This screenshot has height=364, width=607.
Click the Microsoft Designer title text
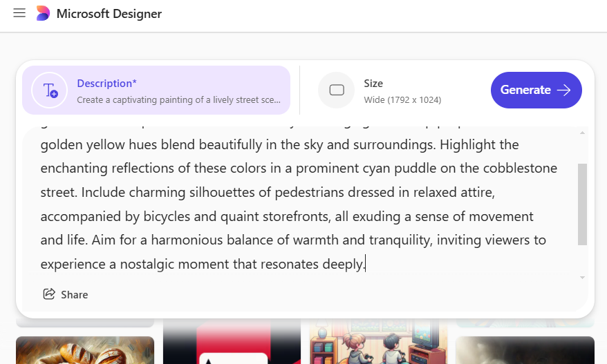point(109,14)
